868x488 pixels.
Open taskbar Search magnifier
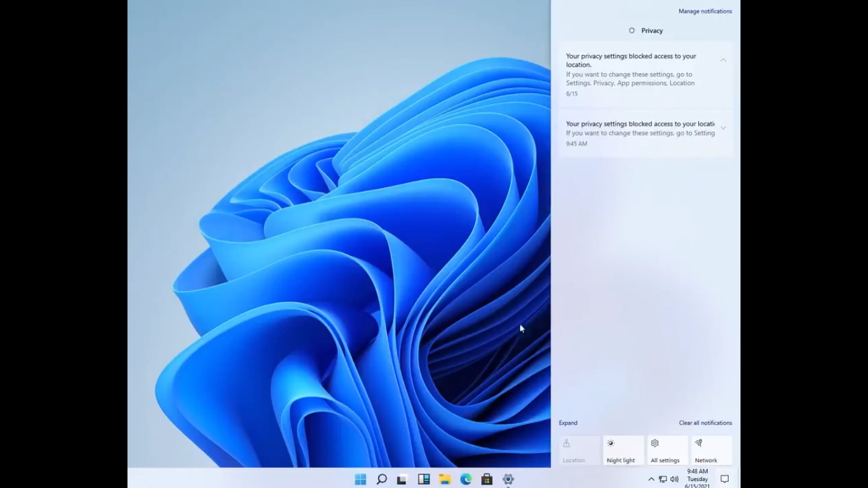(381, 479)
